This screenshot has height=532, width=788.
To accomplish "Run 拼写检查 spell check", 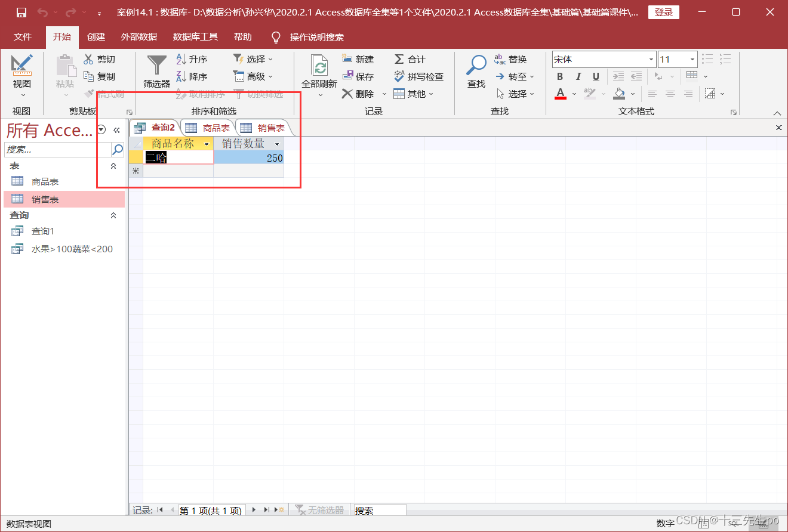I will pos(418,76).
